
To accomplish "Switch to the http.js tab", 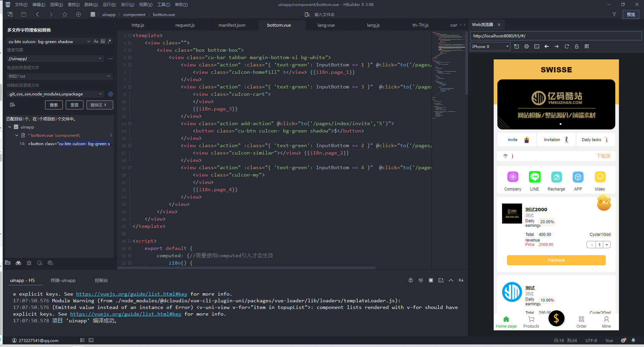I will 138,25.
